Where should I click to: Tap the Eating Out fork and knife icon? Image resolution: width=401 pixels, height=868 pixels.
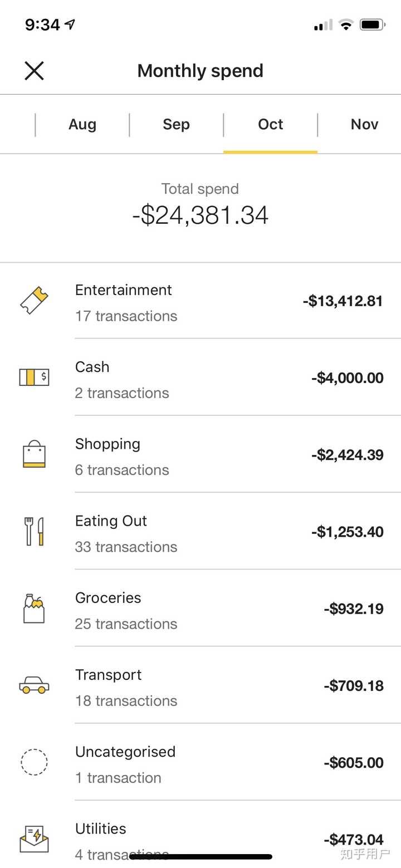pyautogui.click(x=34, y=531)
